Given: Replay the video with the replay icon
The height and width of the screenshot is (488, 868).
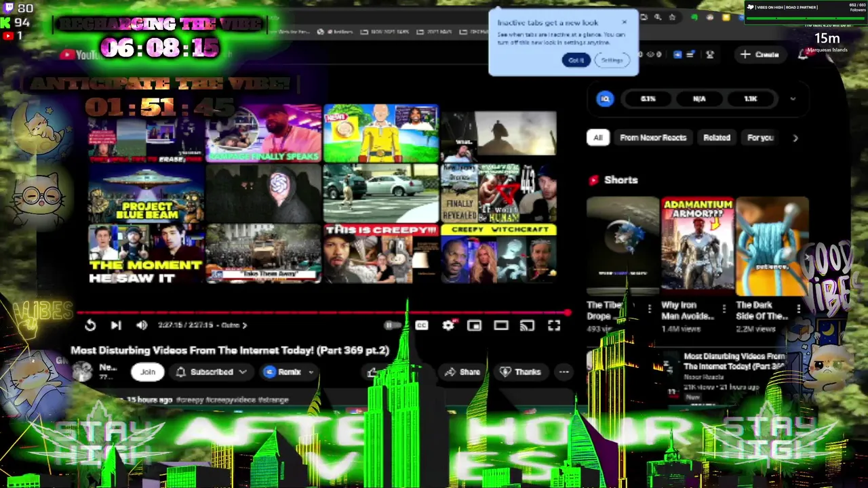Looking at the screenshot, I should [x=90, y=325].
